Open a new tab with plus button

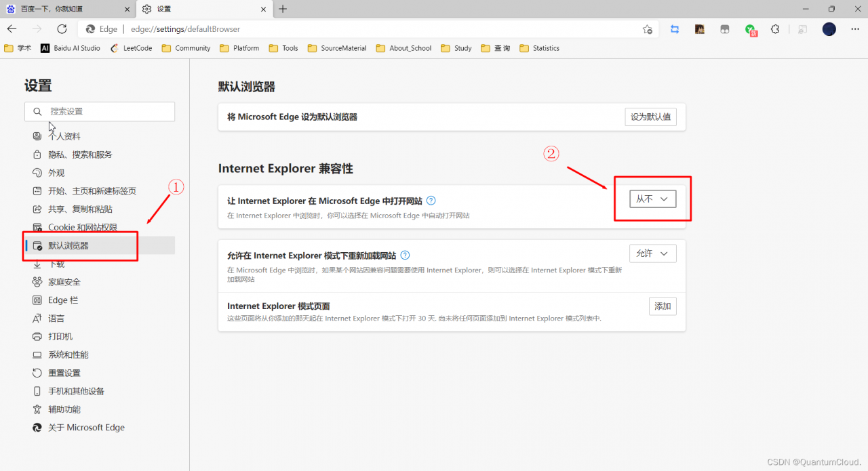(283, 9)
